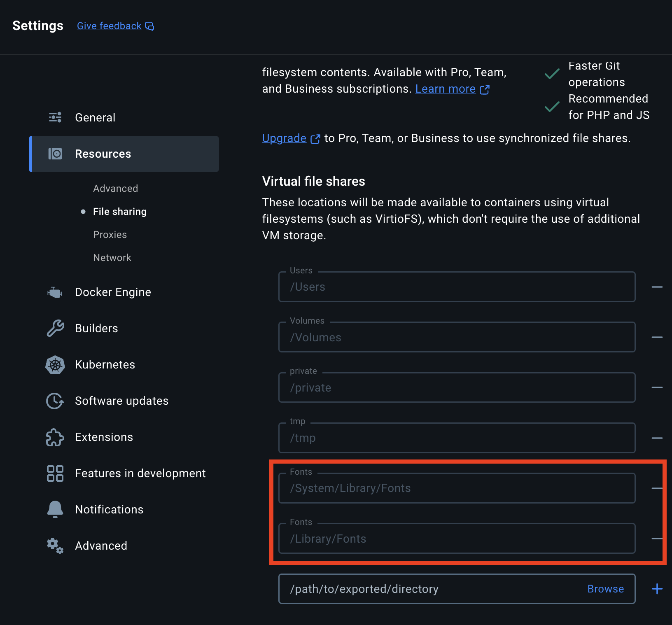Open Features in development section
Image resolution: width=672 pixels, height=625 pixels.
[140, 473]
